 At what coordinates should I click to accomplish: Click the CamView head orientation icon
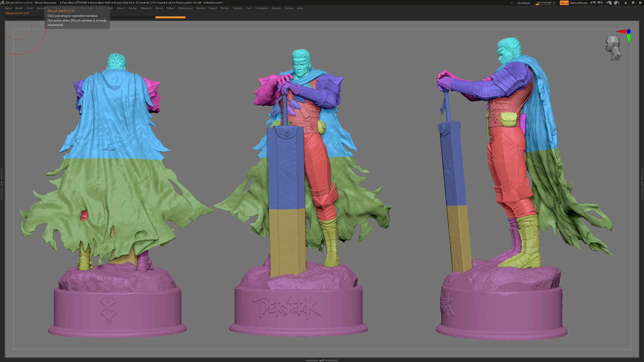coord(613,48)
